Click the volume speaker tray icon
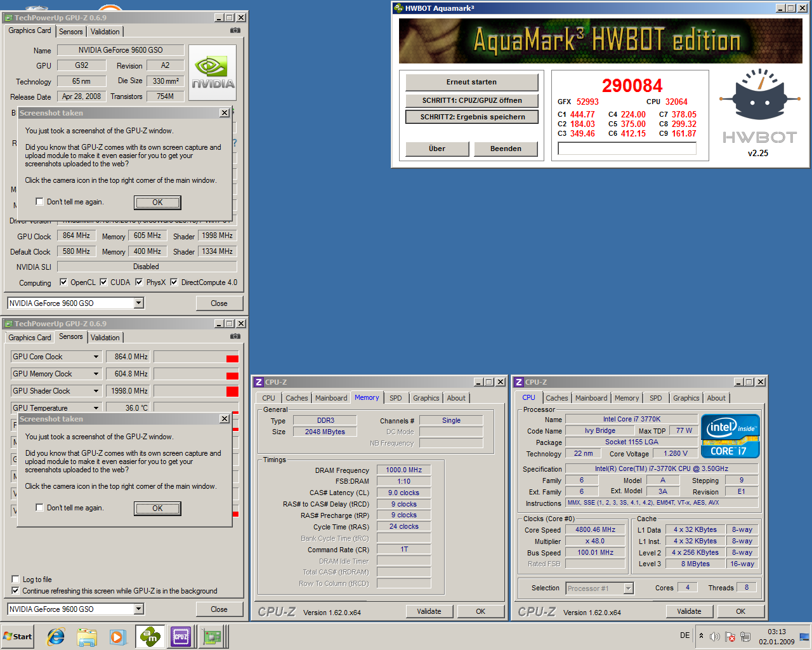The height and width of the screenshot is (650, 812). point(715,636)
